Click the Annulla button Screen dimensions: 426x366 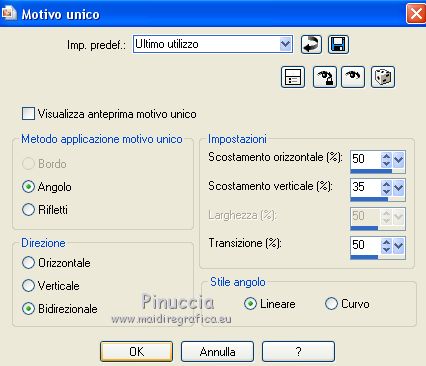pos(217,351)
